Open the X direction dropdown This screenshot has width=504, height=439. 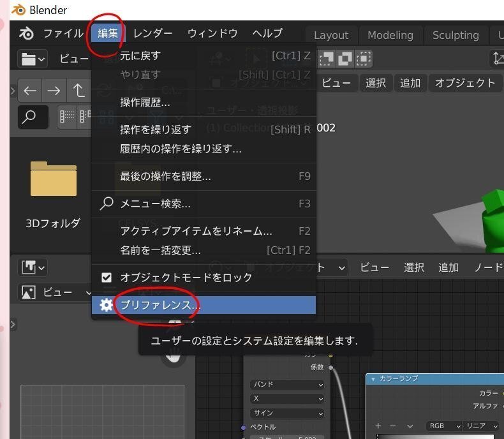click(287, 399)
